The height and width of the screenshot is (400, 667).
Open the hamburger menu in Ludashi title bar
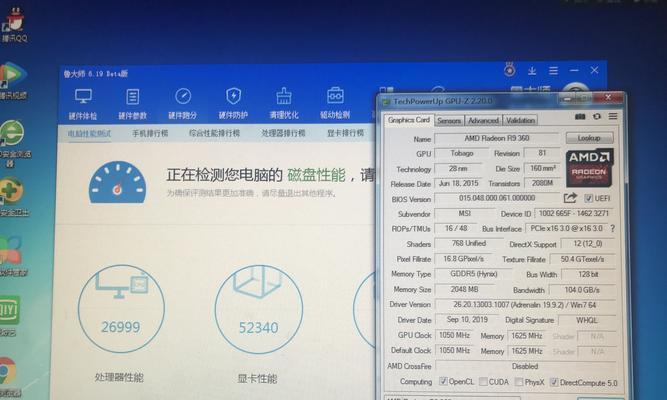pyautogui.click(x=553, y=71)
